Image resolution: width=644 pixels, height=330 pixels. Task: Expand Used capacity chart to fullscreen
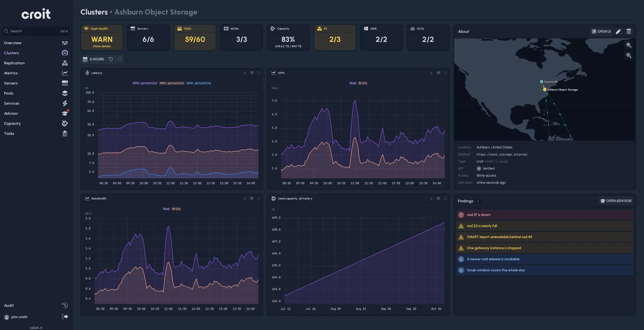(x=445, y=198)
